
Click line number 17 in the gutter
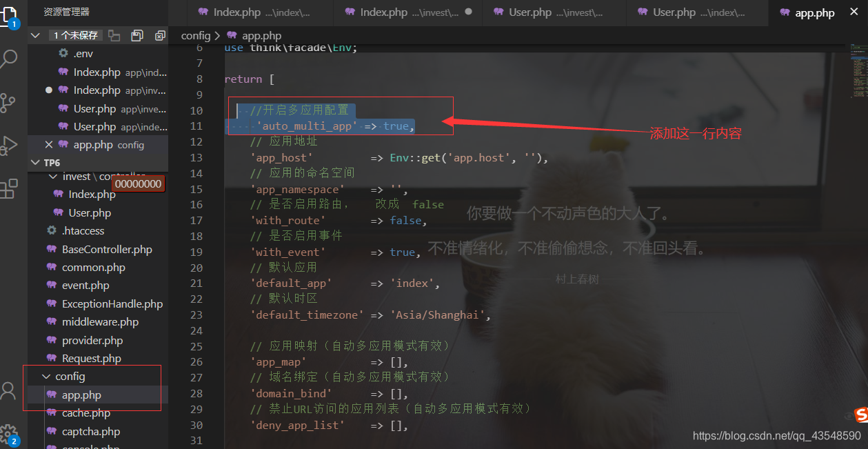tap(196, 220)
